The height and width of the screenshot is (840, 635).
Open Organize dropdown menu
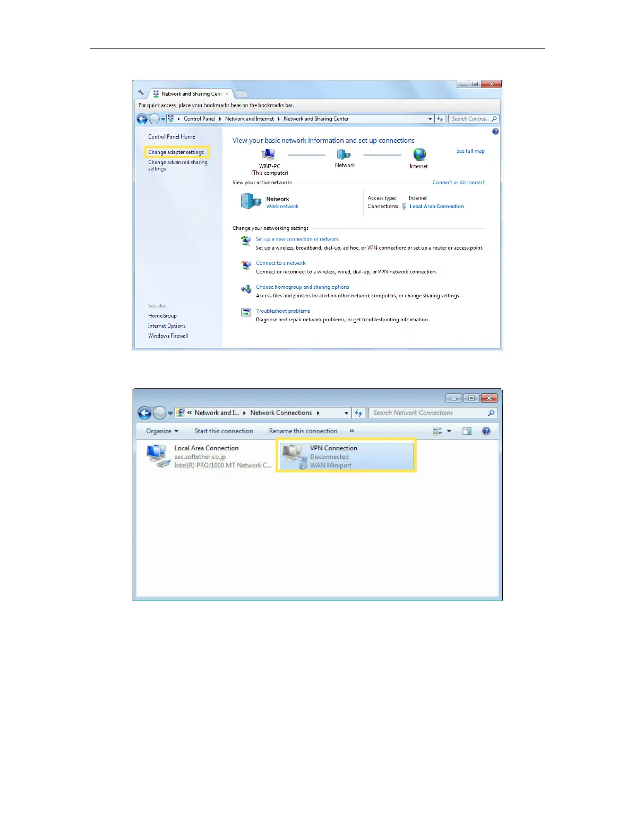pos(162,431)
